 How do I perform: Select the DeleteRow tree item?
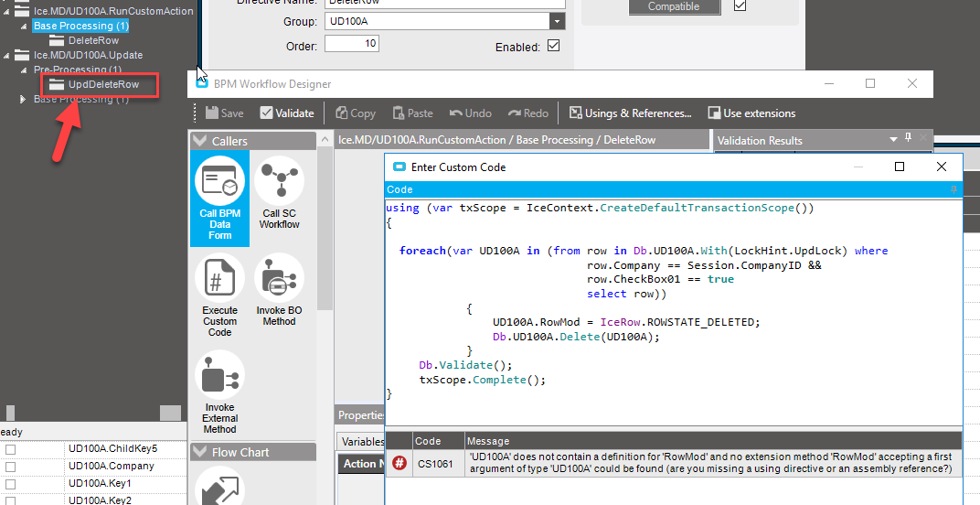click(x=94, y=40)
